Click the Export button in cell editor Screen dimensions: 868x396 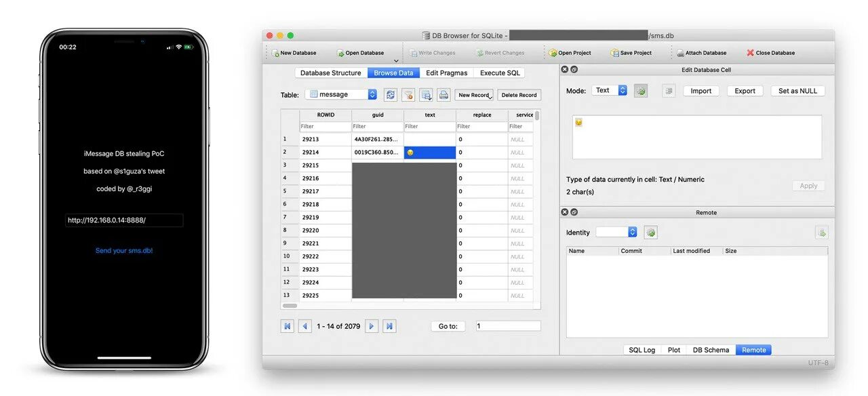point(745,91)
